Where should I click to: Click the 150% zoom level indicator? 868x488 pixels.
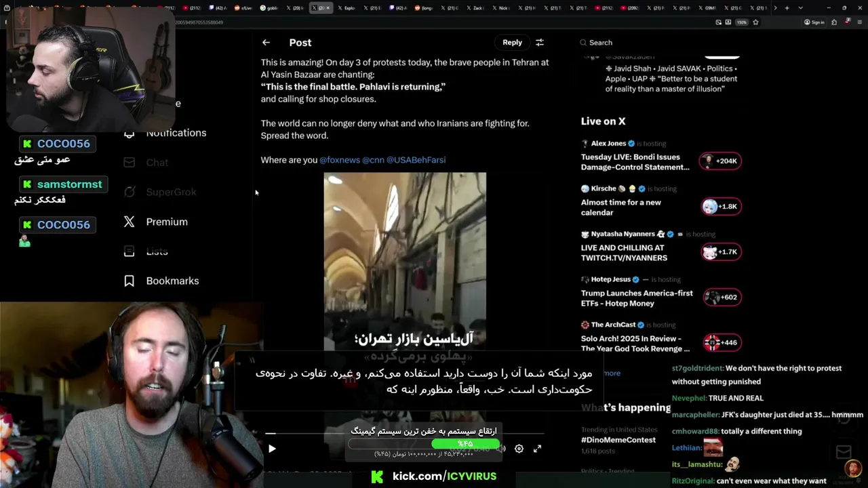[x=742, y=22]
